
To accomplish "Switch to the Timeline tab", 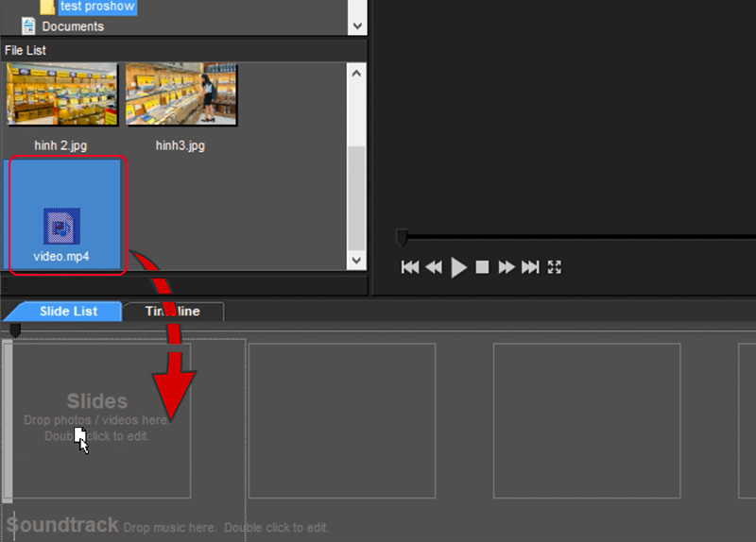I will (173, 312).
